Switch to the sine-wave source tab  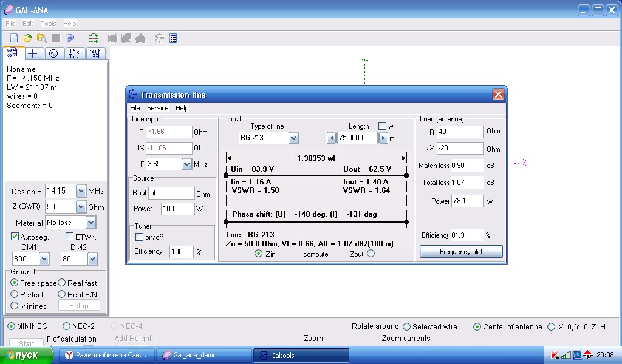click(x=53, y=53)
